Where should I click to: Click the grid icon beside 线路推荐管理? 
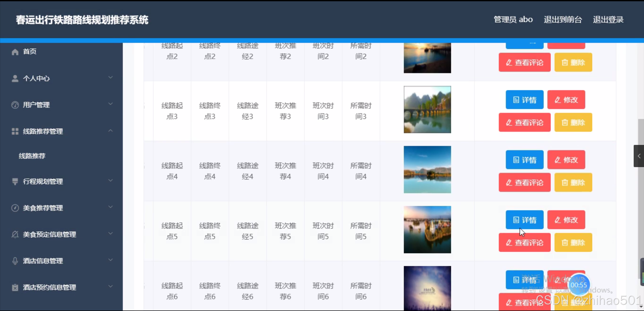click(x=15, y=131)
